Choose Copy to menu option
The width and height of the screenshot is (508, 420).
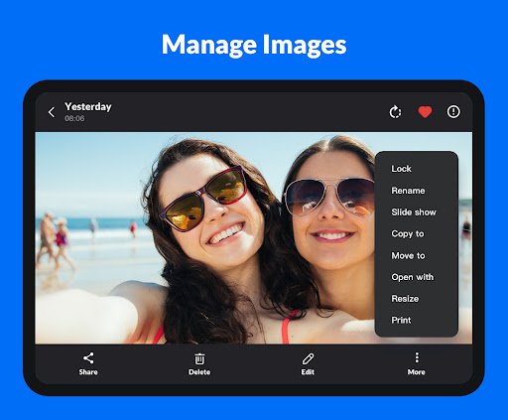[408, 234]
